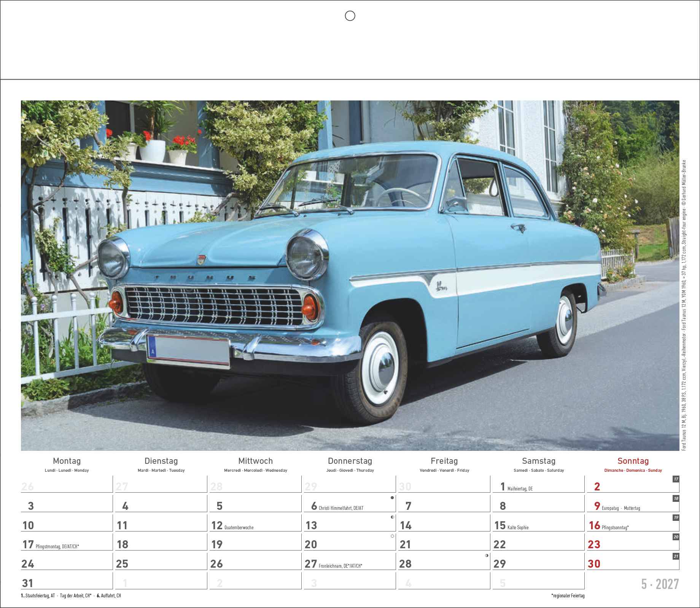Click 'Kalte Sophie' on Saturday 15
Image resolution: width=700 pixels, height=608 pixels.
518,527
